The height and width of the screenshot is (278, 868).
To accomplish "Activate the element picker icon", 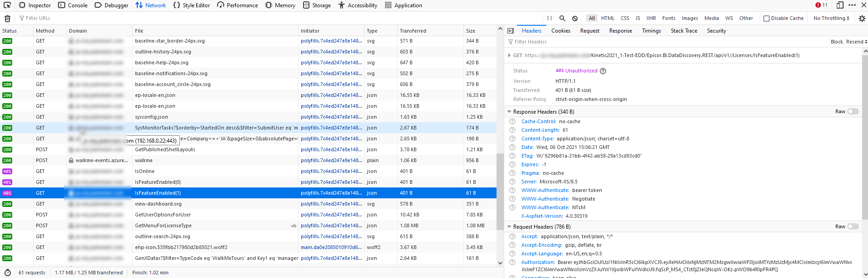I will (8, 5).
